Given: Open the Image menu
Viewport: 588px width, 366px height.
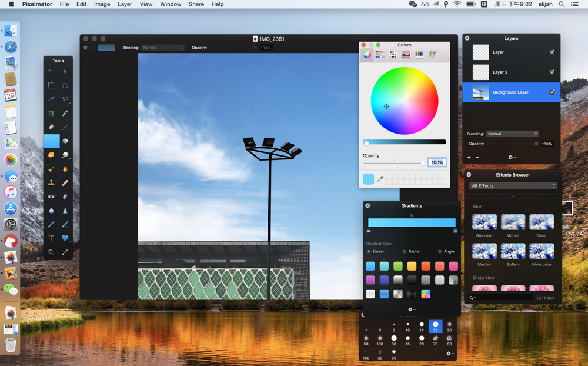Looking at the screenshot, I should pos(102,4).
